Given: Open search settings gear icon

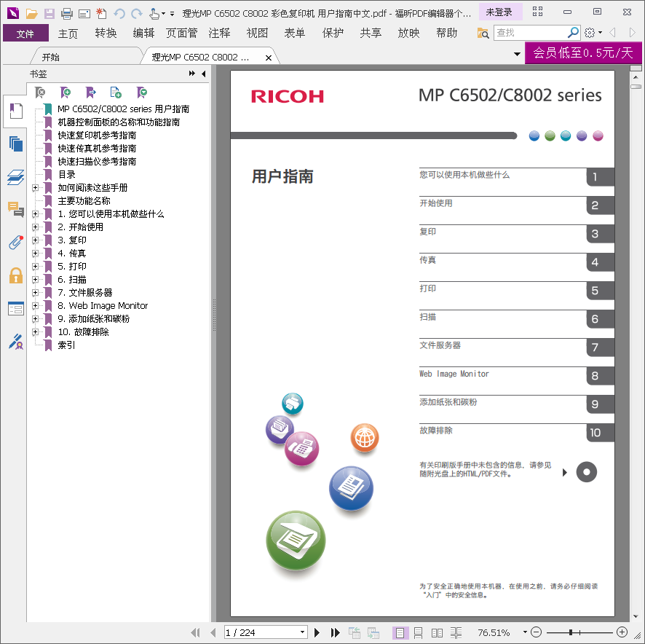Looking at the screenshot, I should [590, 33].
